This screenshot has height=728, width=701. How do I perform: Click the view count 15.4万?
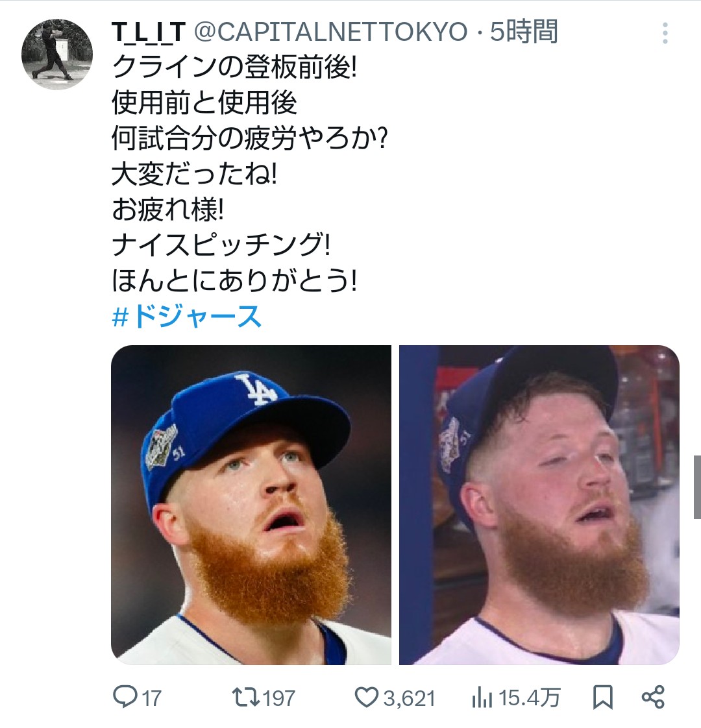pyautogui.click(x=529, y=698)
